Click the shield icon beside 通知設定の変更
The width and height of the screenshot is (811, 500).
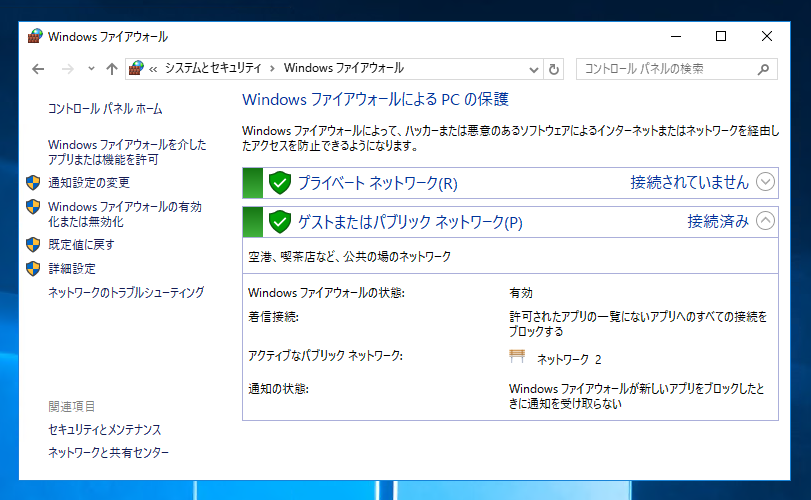pyautogui.click(x=33, y=182)
